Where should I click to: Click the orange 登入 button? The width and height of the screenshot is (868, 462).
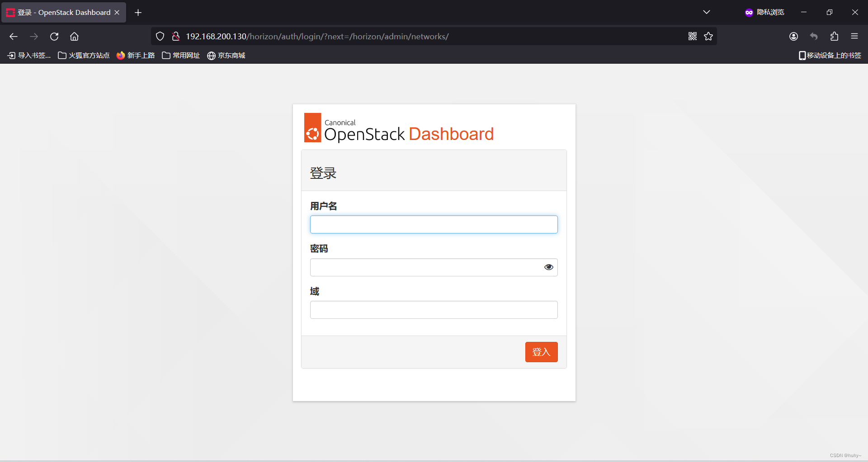pos(542,352)
